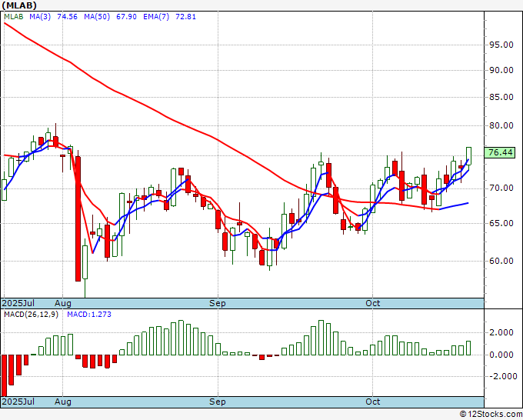This screenshot has width=523, height=420.
Task: Click the MA(3) legend label
Action: point(40,17)
